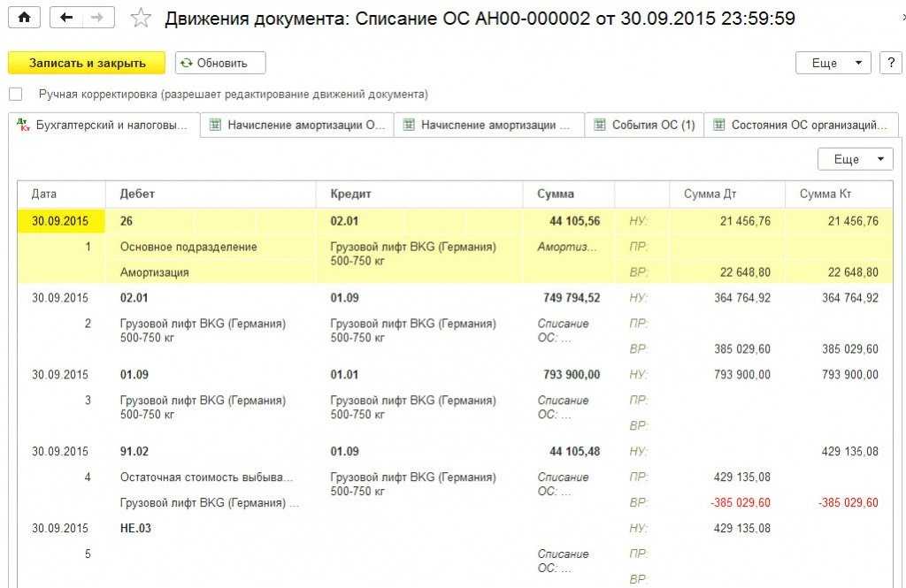
Task: Open the second Начисление амортизации tab
Action: (x=489, y=126)
